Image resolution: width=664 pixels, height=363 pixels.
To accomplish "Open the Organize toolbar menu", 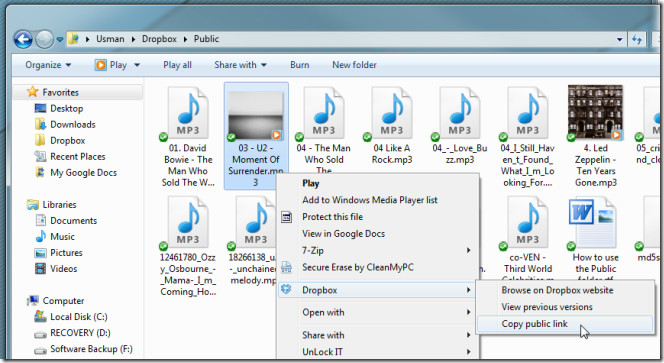I will 48,65.
